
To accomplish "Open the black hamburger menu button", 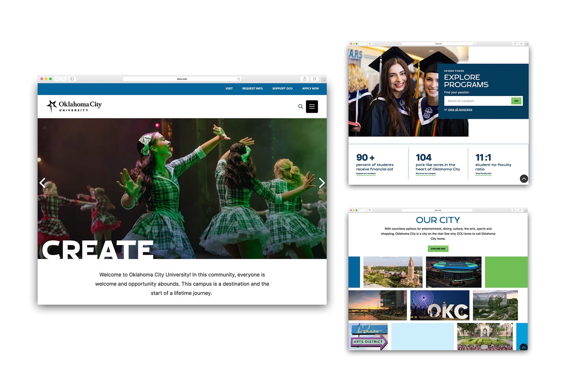I will point(312,107).
